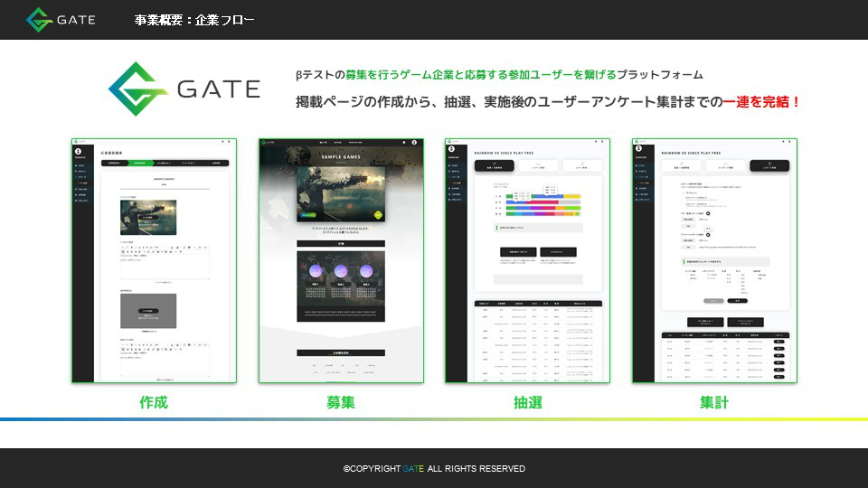Select the dark active tab in the 集計 screenshot
The image size is (868, 488).
tap(769, 165)
